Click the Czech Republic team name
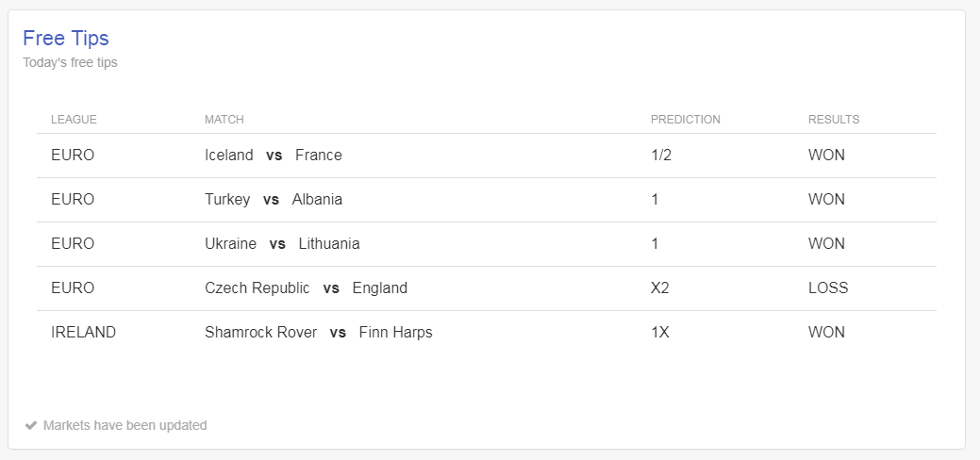Image resolution: width=980 pixels, height=460 pixels. 257,288
